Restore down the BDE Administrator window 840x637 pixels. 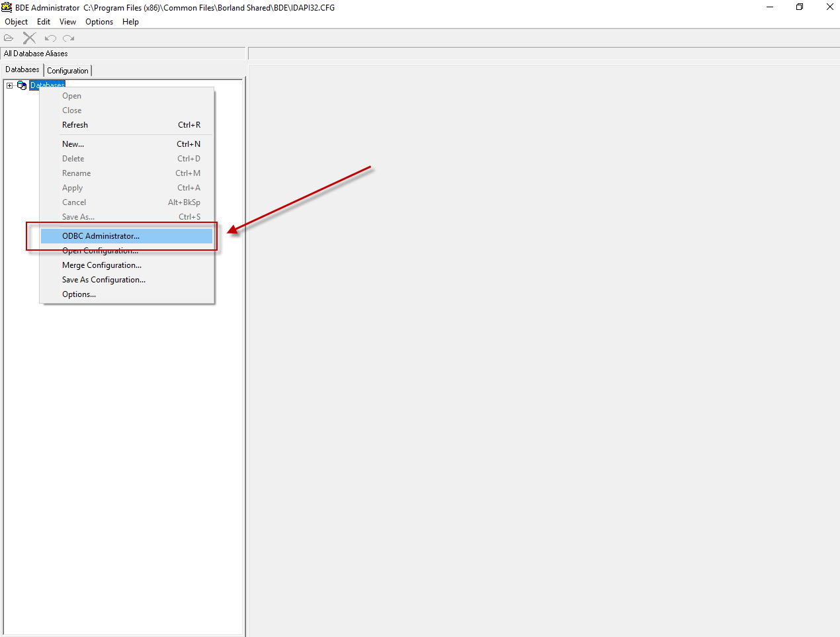click(800, 7)
